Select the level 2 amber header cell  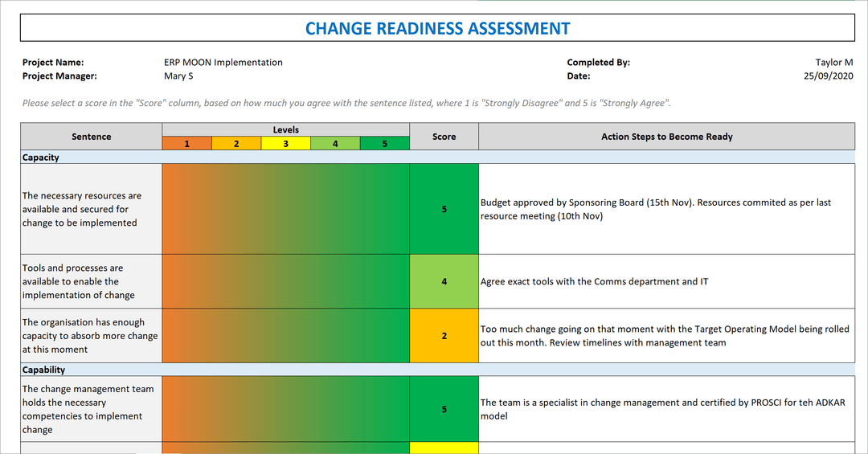236,144
